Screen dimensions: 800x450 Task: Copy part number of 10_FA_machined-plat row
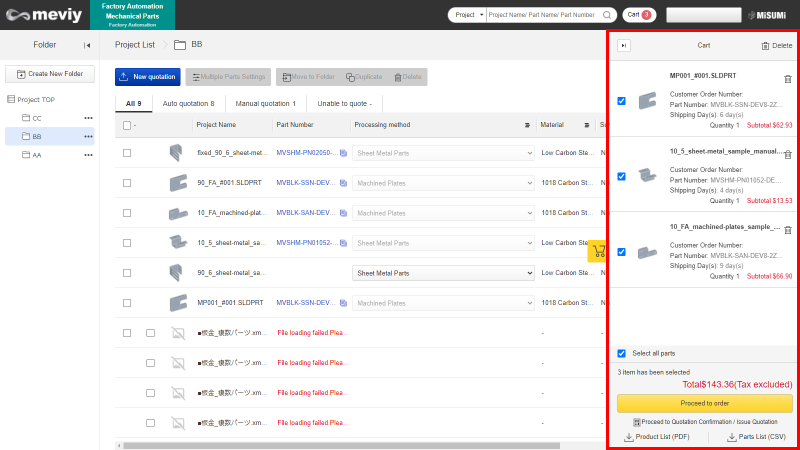tap(343, 213)
